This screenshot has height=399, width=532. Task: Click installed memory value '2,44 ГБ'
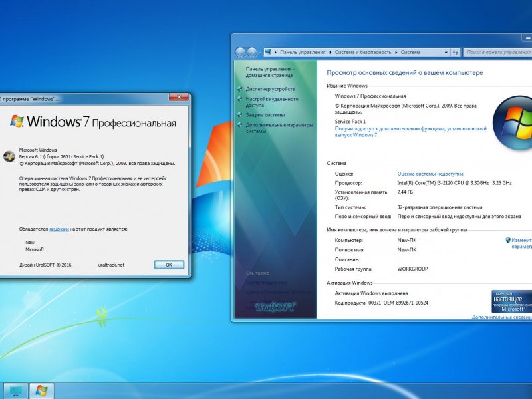click(405, 192)
